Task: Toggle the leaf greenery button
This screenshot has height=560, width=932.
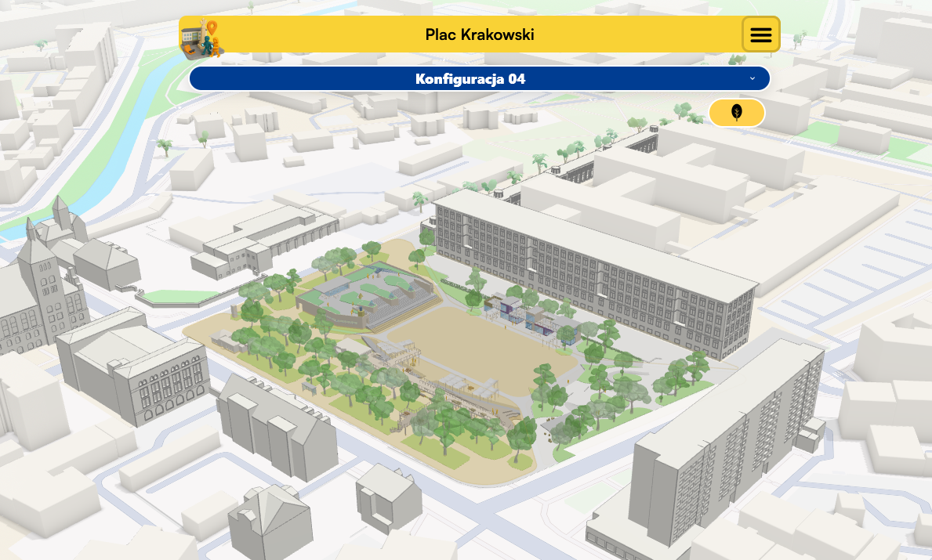Action: coord(736,113)
